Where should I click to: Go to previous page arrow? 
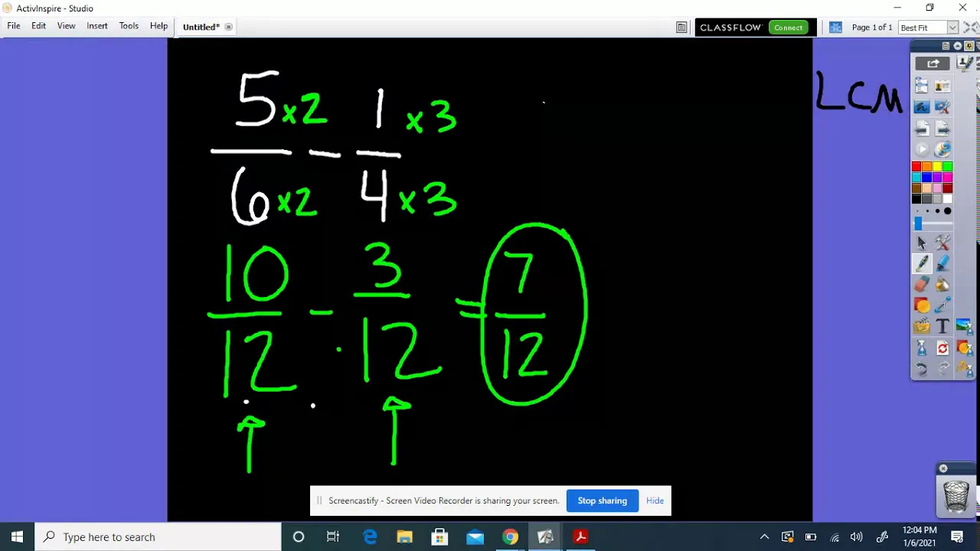pyautogui.click(x=922, y=129)
